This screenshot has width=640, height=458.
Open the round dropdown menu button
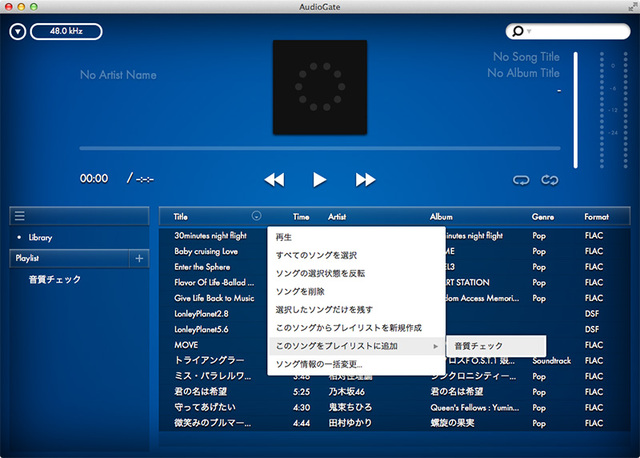(18, 31)
